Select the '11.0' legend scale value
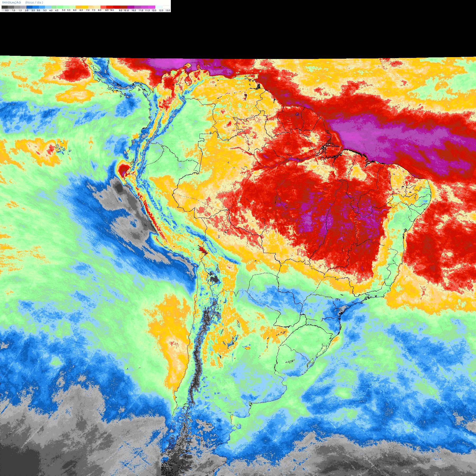 click(141, 10)
